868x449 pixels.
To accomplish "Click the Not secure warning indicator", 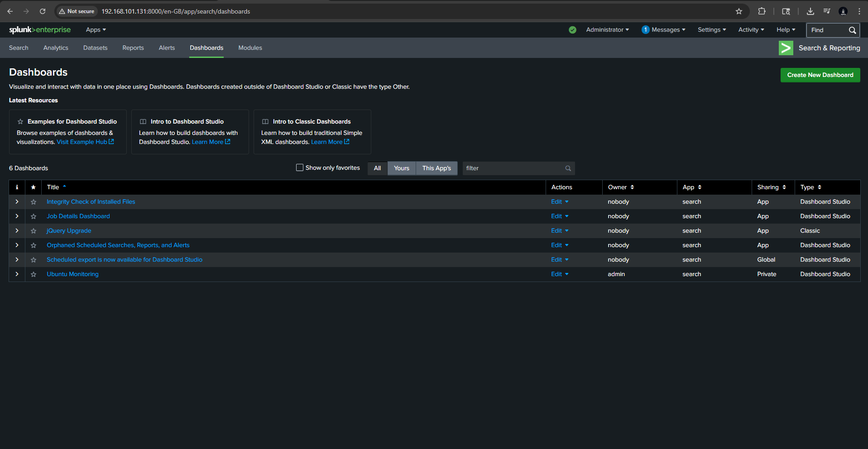I will pyautogui.click(x=76, y=11).
